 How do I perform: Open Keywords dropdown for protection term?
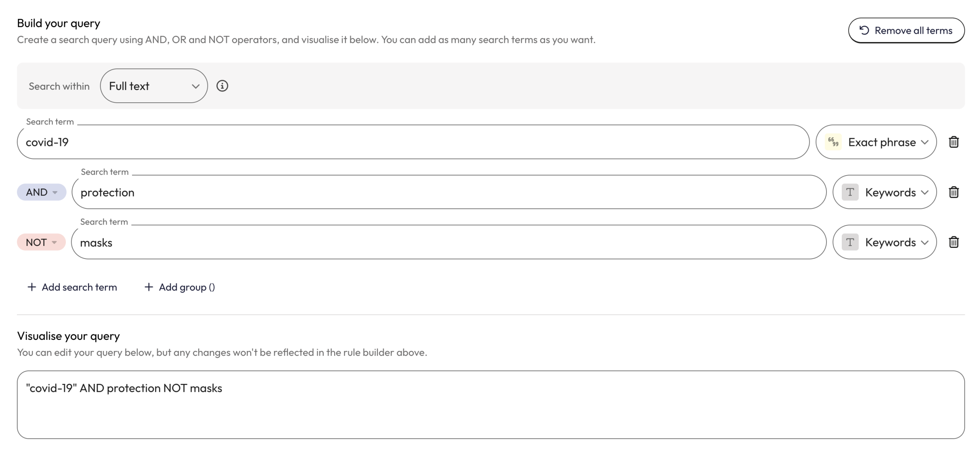pos(890,192)
